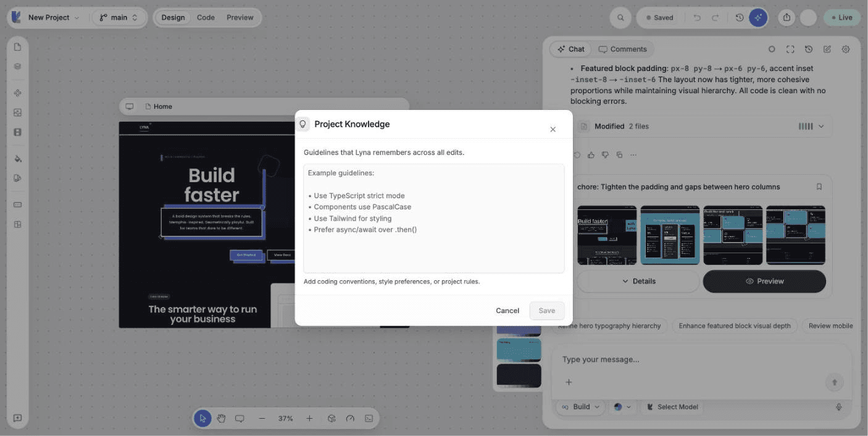The height and width of the screenshot is (436, 868).
Task: Expand the Details dropdown on the commit card
Action: (x=638, y=281)
